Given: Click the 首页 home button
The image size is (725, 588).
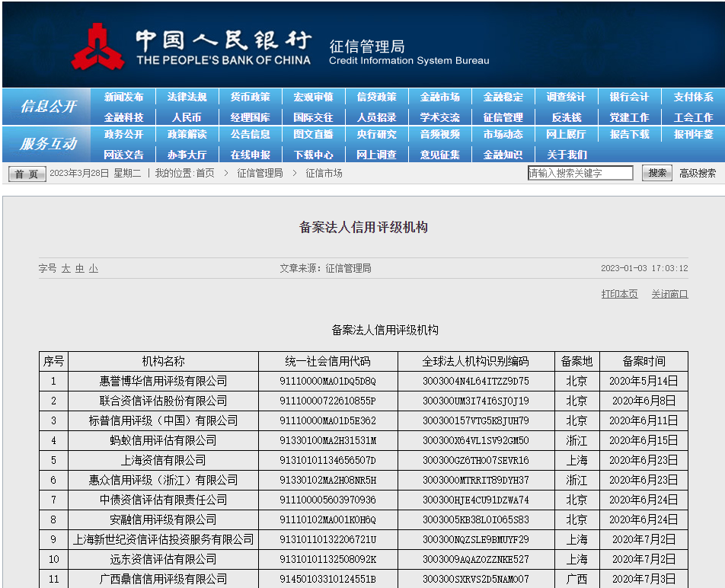Looking at the screenshot, I should 27,174.
